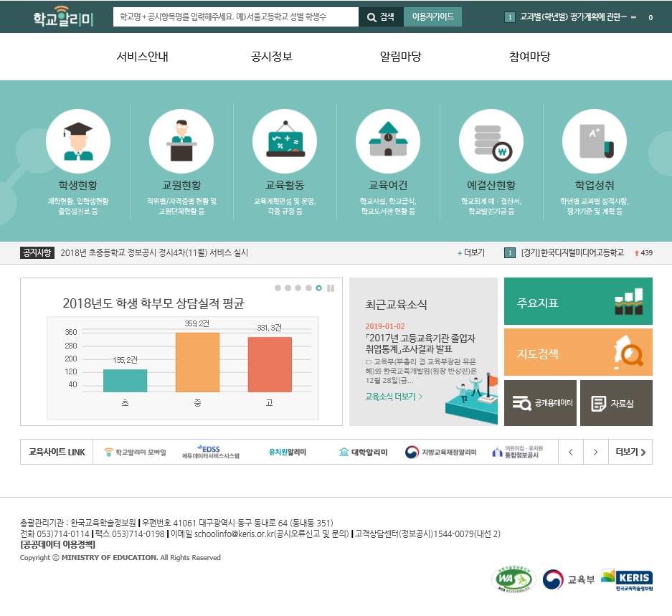Show next education site links with right arrow

(595, 452)
